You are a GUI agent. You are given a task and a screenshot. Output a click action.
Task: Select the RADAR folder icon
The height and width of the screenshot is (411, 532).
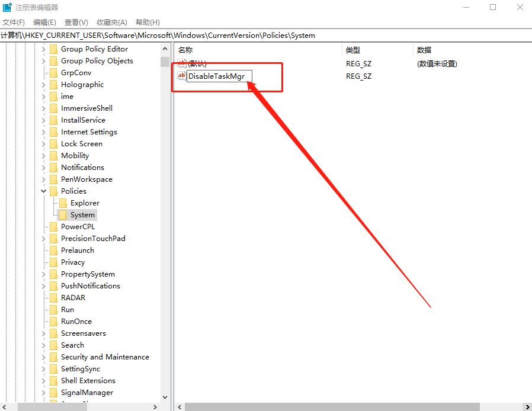53,298
